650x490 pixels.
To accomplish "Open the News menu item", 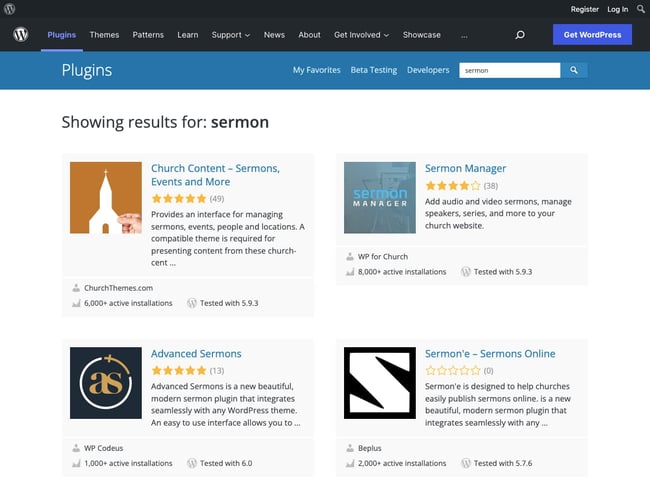I will pyautogui.click(x=274, y=35).
